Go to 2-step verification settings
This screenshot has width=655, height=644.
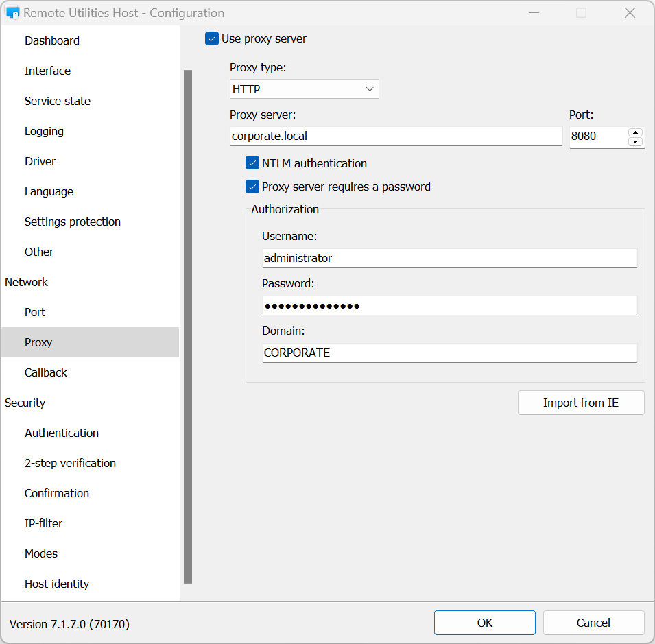coord(70,463)
